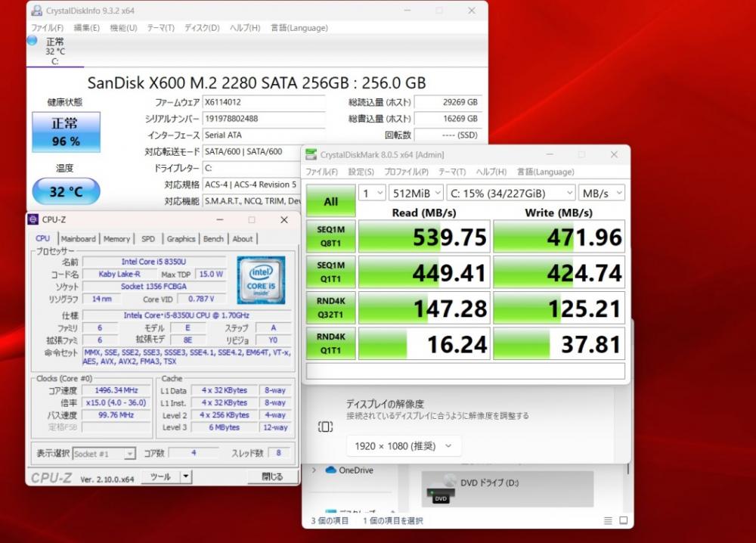The width and height of the screenshot is (756, 543).
Task: Open 言語(Language) menu in CrystalDiskInfo
Action: pyautogui.click(x=299, y=28)
